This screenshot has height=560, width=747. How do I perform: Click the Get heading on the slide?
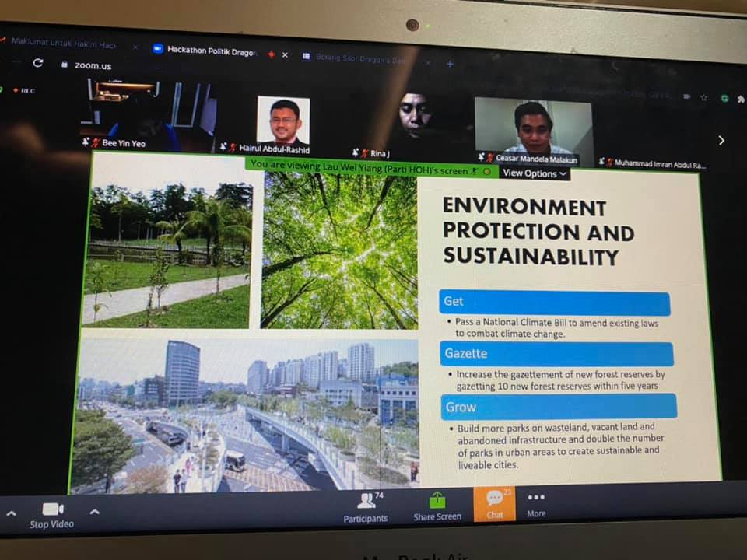(x=554, y=302)
